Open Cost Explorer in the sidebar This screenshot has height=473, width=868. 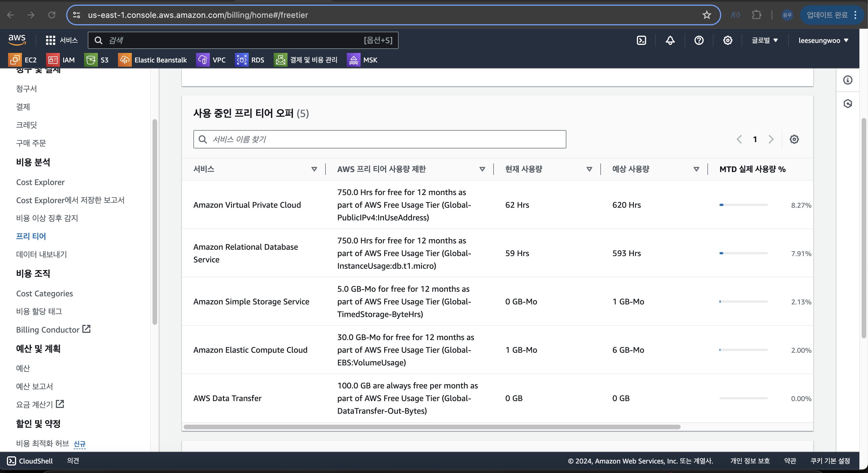(40, 182)
